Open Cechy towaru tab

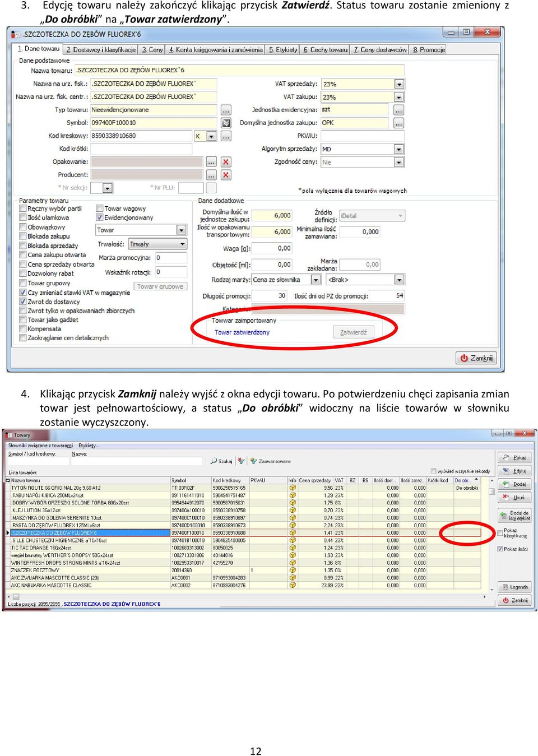(326, 50)
